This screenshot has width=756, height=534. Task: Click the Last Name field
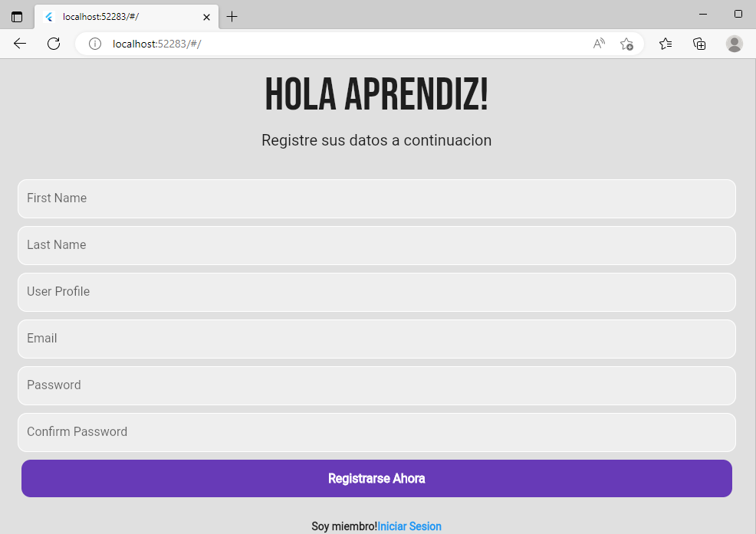[x=376, y=245]
